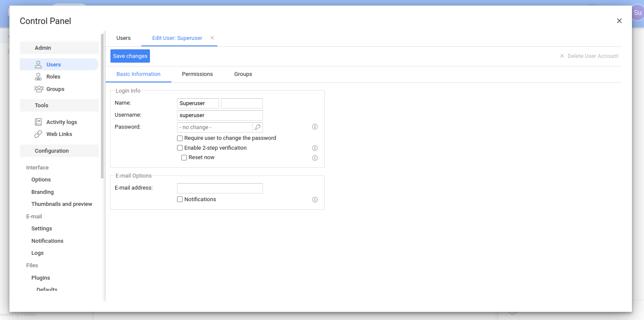Switch to the Permissions tab
644x320 pixels.
[x=197, y=74]
